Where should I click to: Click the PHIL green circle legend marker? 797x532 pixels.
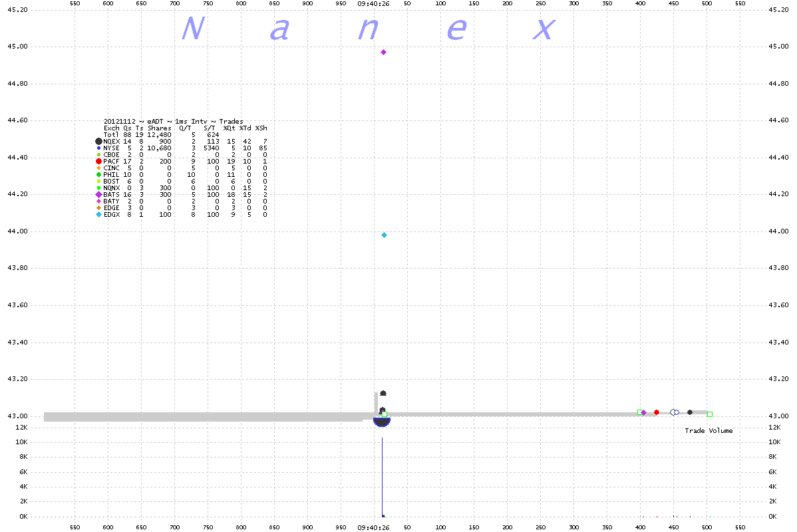pyautogui.click(x=98, y=174)
